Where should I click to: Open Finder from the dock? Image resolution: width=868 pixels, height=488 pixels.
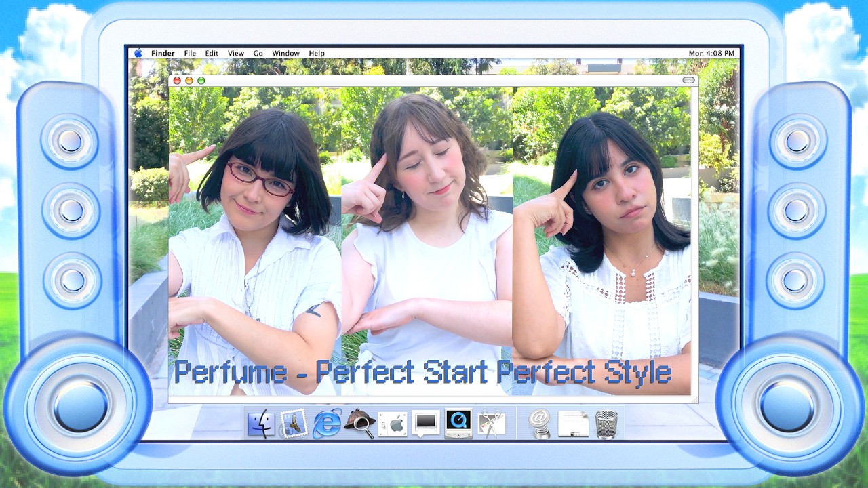[261, 424]
